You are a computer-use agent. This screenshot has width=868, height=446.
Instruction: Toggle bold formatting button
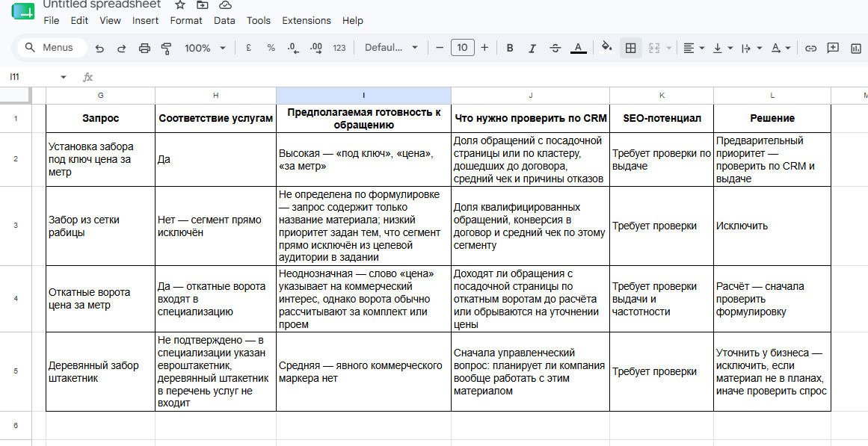pos(510,48)
